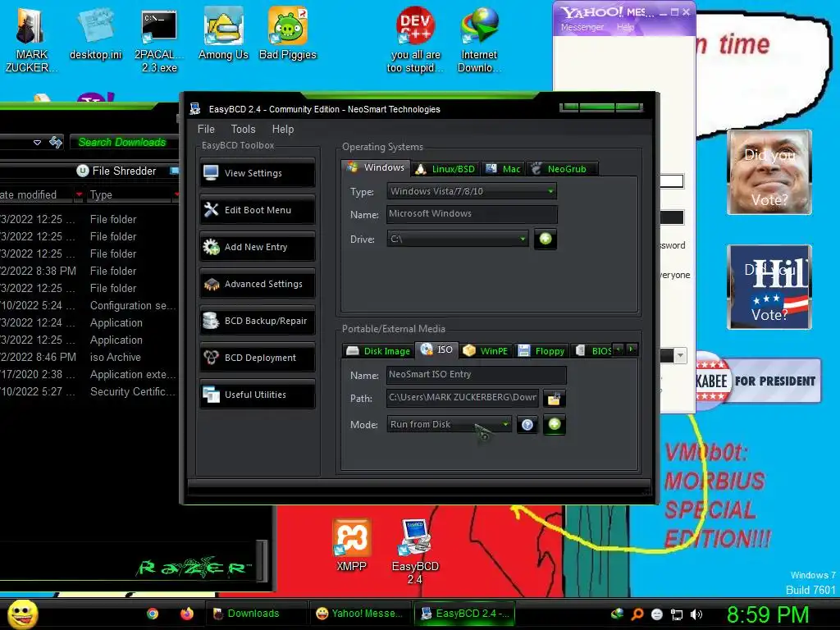Select the 2PACAL 2.3.exe desktop icon
This screenshot has width=840, height=630.
tap(159, 40)
